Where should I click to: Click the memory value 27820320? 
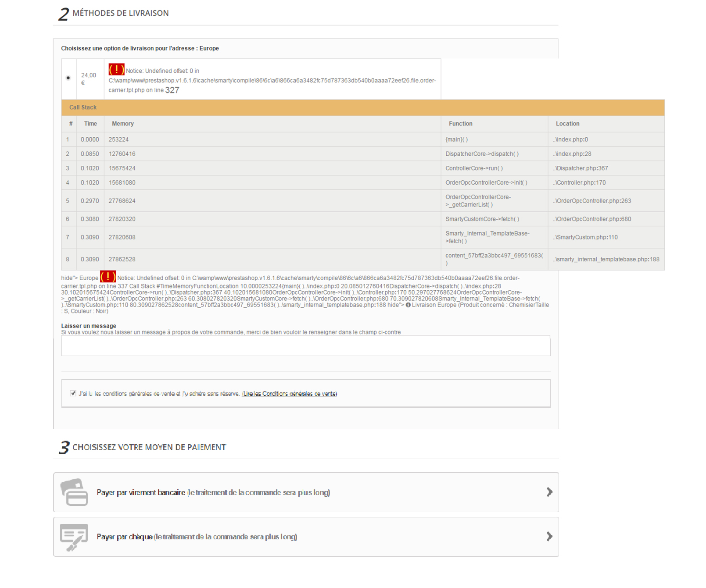click(x=122, y=219)
